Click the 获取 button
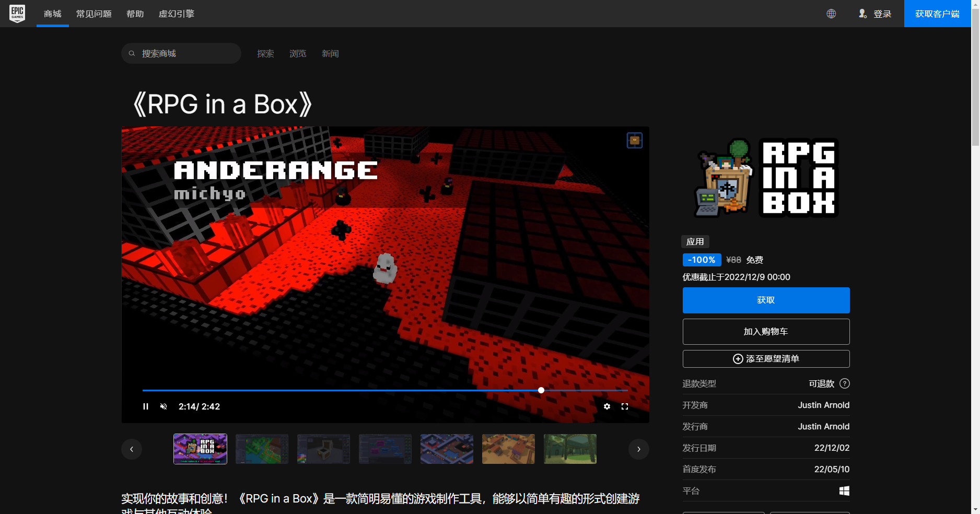980x514 pixels. point(766,300)
